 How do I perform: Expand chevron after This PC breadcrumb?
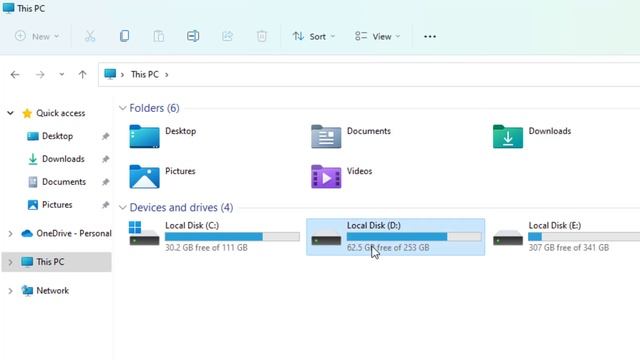coord(167,75)
